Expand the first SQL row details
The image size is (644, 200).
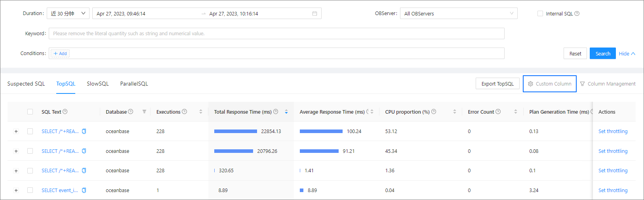pyautogui.click(x=16, y=131)
